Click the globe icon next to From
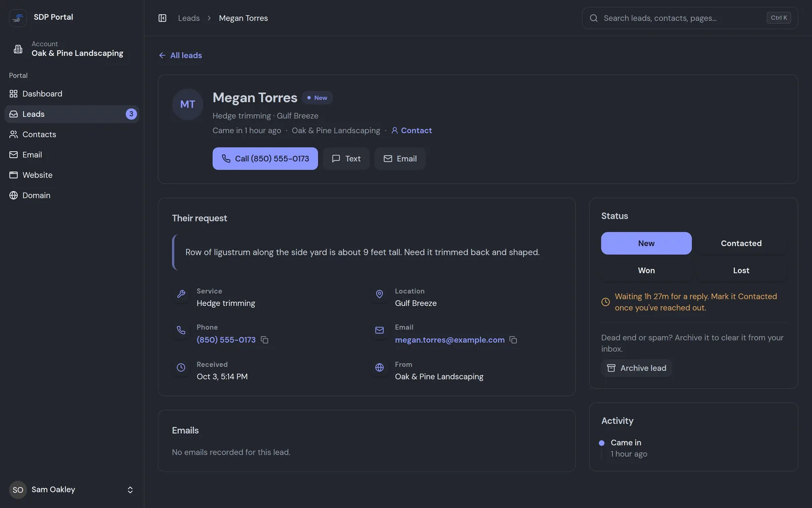Image resolution: width=812 pixels, height=508 pixels. [x=379, y=367]
